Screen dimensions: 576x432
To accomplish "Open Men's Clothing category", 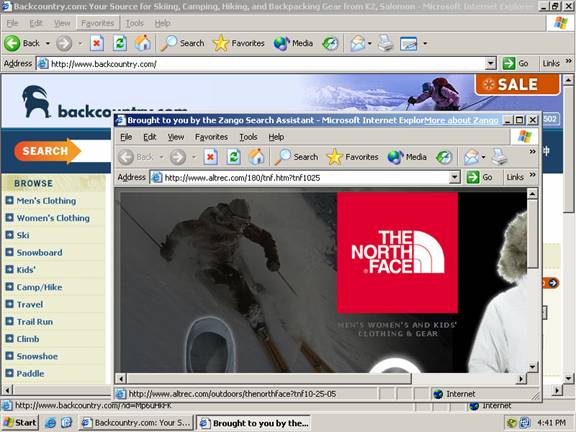I will (x=46, y=201).
